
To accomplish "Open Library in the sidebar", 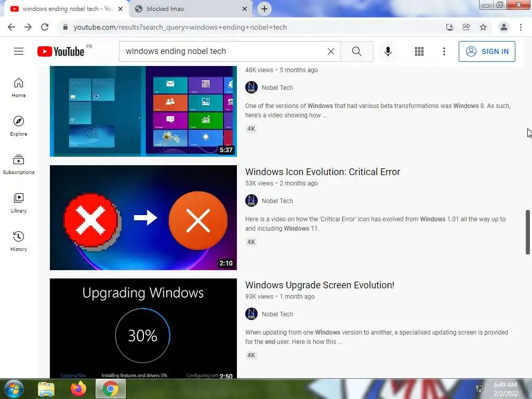I will pyautogui.click(x=19, y=203).
